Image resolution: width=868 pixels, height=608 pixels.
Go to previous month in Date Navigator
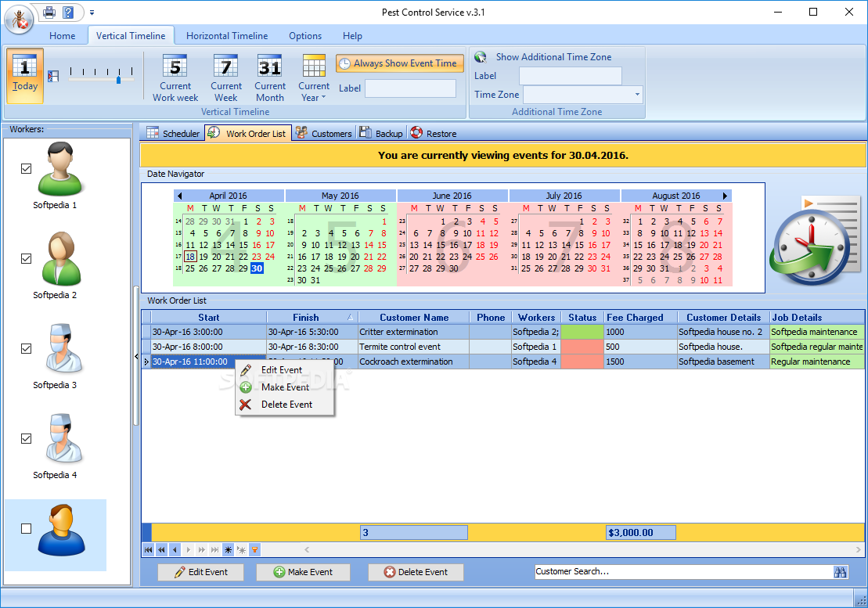[x=179, y=196]
